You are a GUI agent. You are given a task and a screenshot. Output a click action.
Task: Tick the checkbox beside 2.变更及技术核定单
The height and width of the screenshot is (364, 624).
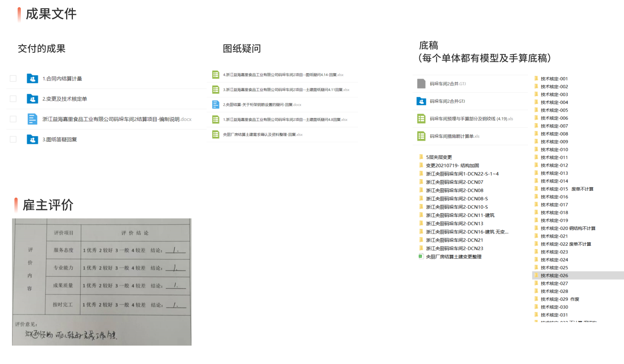pos(13,99)
